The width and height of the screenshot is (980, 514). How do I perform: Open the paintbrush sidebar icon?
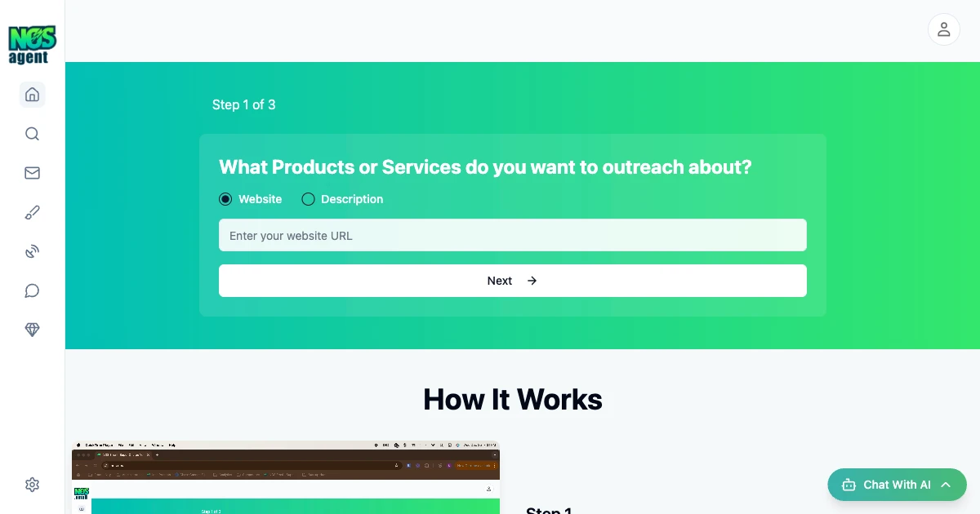[33, 213]
